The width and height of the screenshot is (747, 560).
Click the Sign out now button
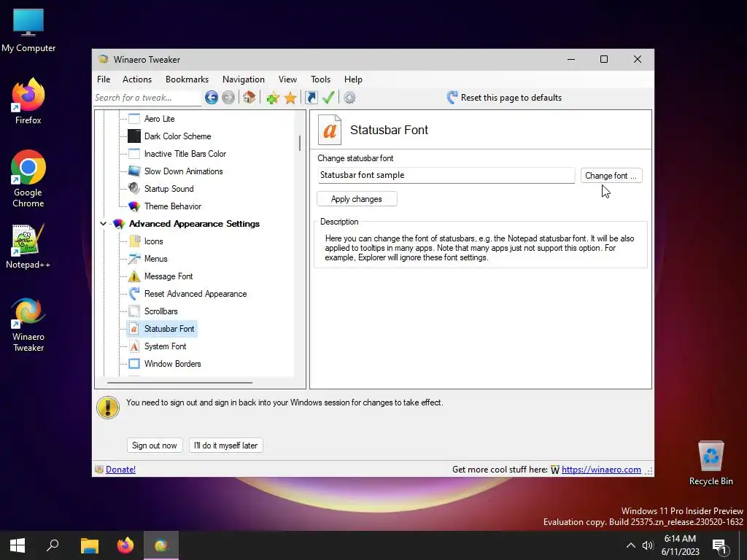pos(155,446)
